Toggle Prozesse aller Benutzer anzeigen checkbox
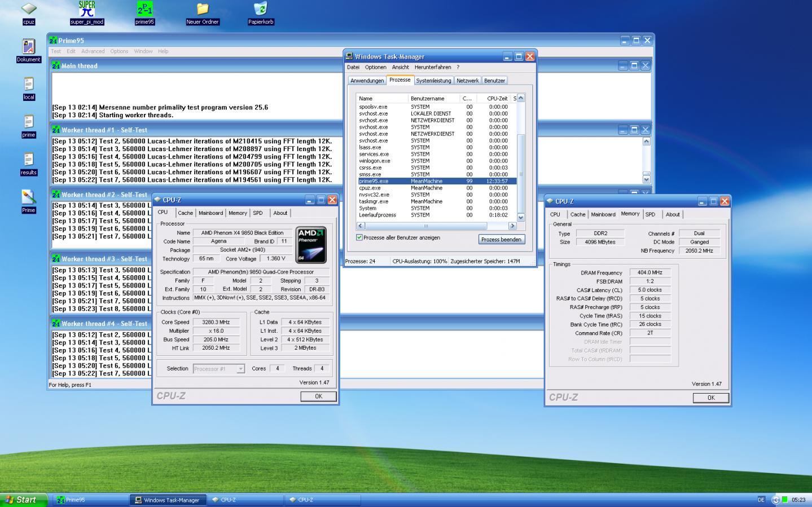 pos(359,237)
